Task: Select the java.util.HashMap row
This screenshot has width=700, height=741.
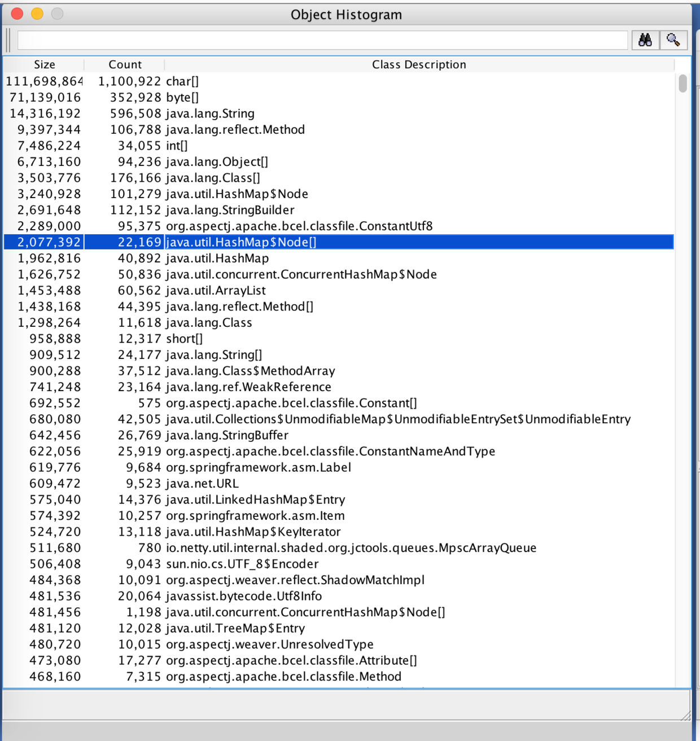Action: pos(339,258)
